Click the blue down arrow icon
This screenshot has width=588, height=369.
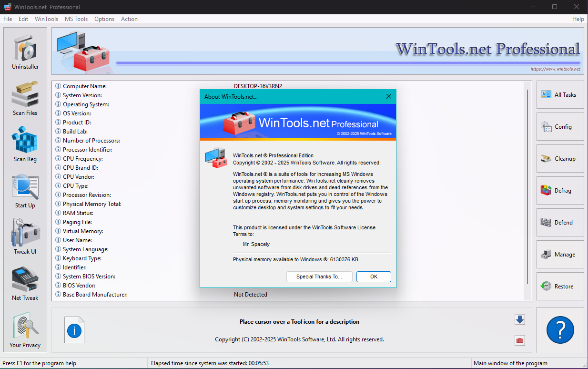coord(520,319)
